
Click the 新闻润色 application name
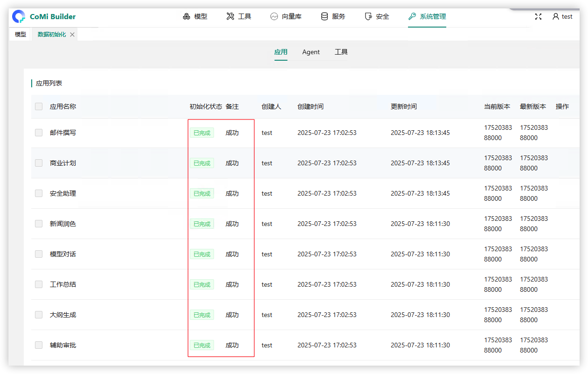pos(63,224)
